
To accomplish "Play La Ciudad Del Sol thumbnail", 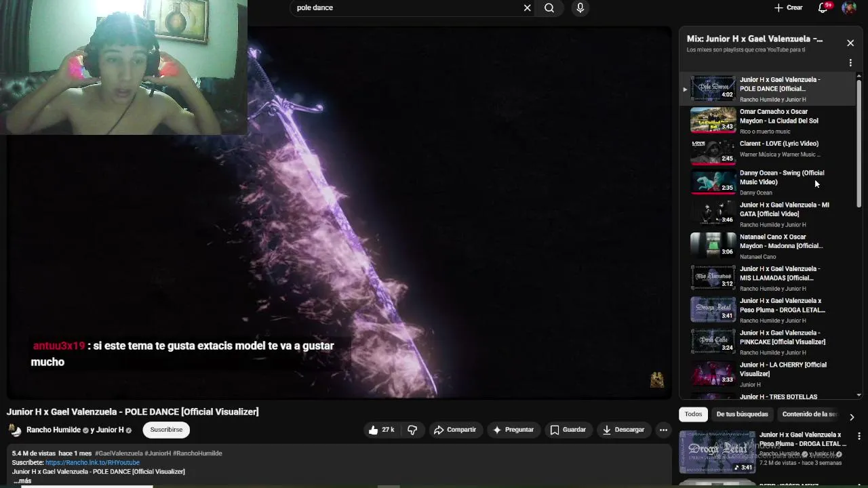I will pyautogui.click(x=713, y=120).
